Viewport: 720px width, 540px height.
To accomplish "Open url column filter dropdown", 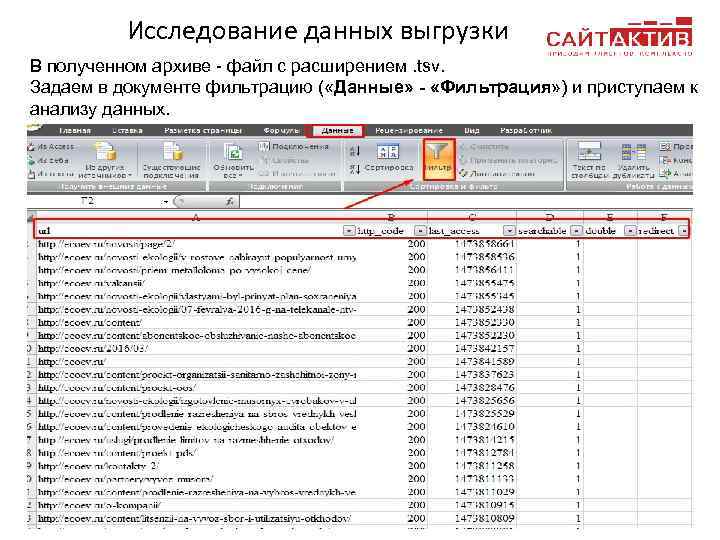I will pyautogui.click(x=349, y=231).
